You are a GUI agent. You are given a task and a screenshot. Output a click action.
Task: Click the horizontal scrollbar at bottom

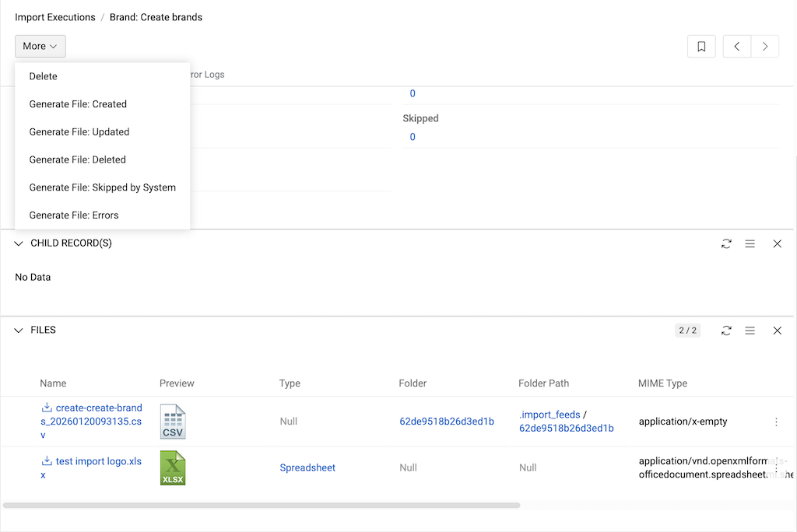coord(261,506)
